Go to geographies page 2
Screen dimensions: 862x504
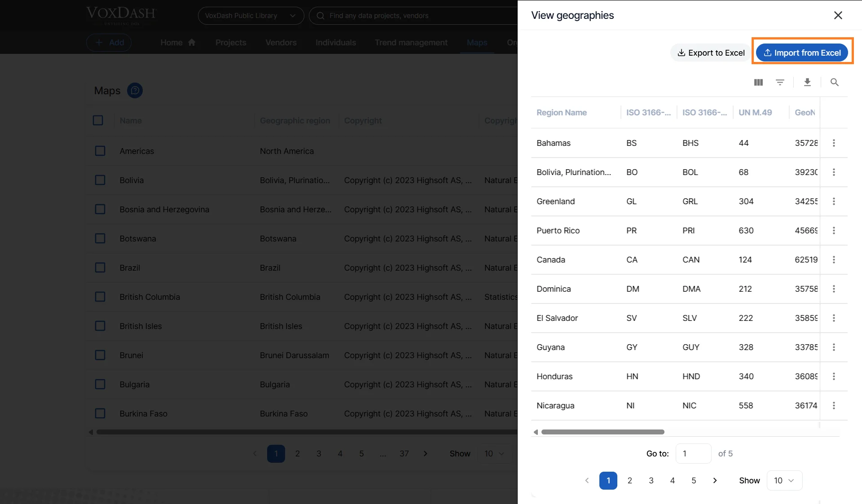[x=629, y=480]
